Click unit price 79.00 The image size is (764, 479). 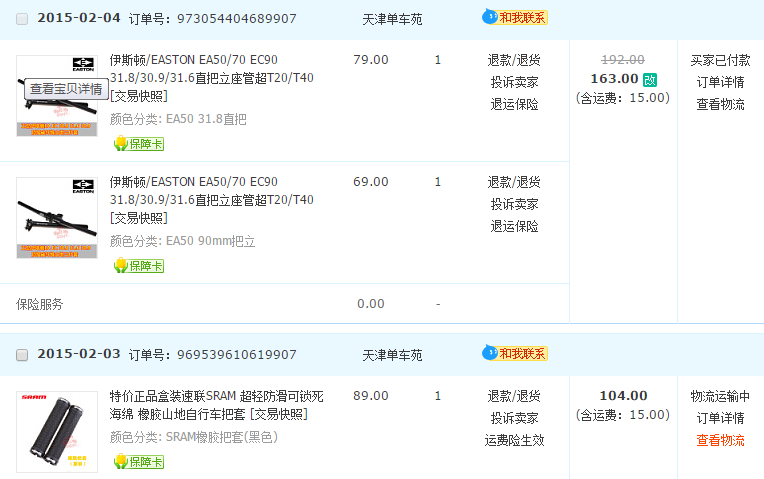coord(371,60)
